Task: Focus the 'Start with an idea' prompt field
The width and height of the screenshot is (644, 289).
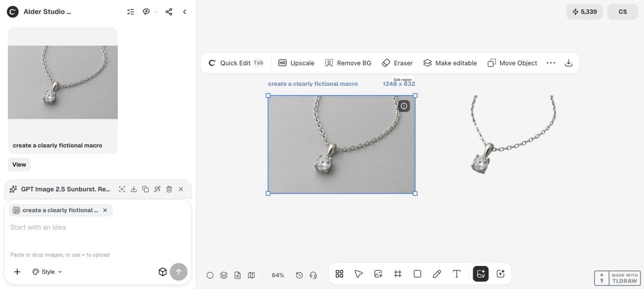Action: coord(98,227)
